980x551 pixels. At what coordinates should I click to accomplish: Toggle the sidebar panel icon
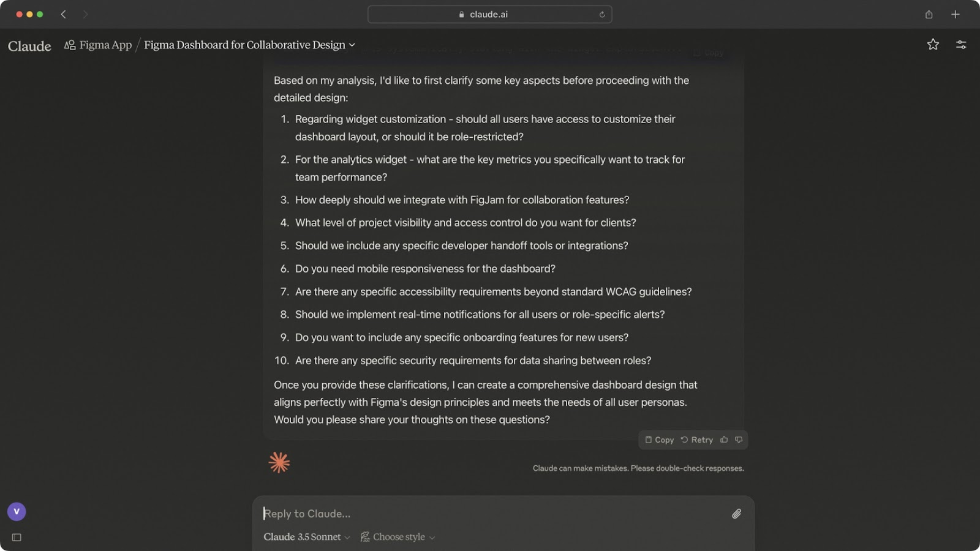tap(17, 538)
